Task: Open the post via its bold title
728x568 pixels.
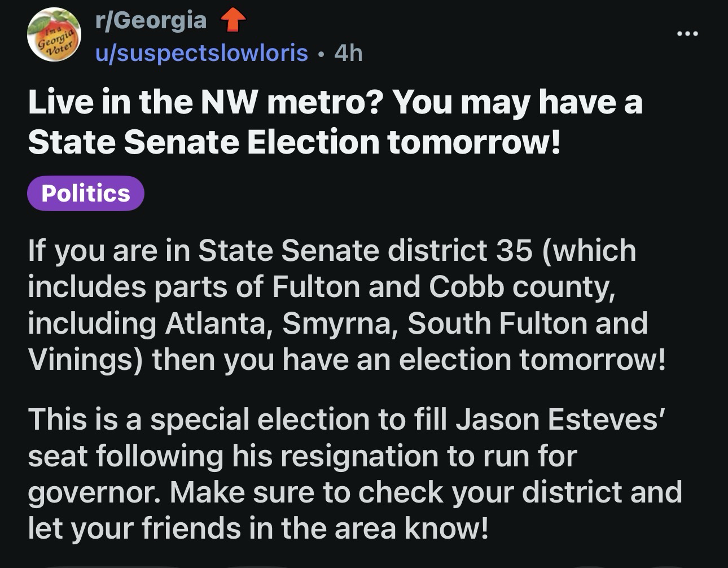Action: (335, 121)
